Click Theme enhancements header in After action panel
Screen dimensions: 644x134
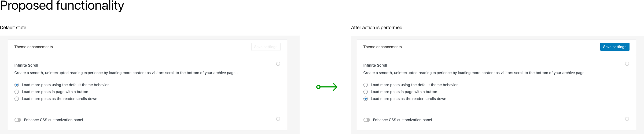(382, 47)
